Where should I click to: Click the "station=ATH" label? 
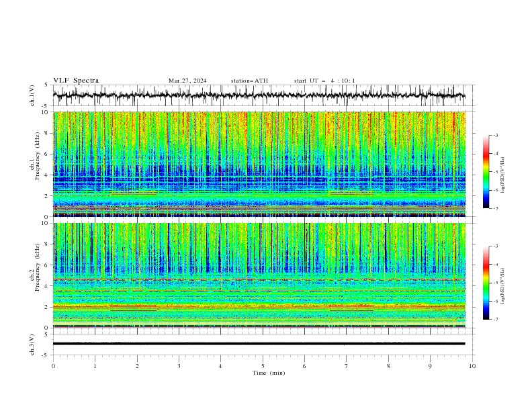[x=249, y=81]
